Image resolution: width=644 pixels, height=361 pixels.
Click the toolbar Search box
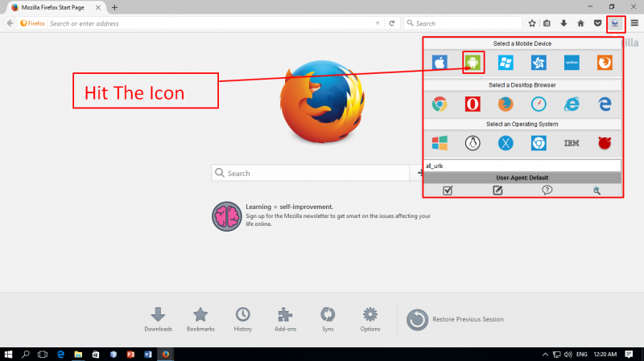coord(463,23)
